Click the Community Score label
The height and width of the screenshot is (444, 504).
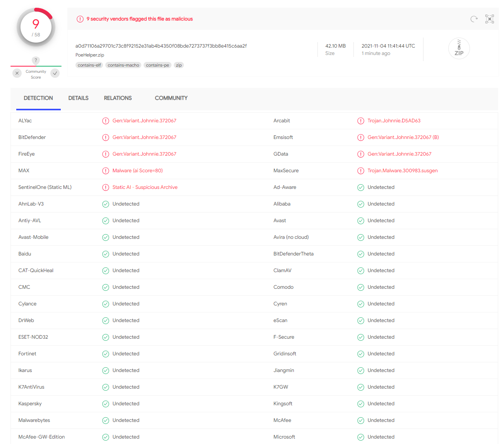pyautogui.click(x=36, y=74)
